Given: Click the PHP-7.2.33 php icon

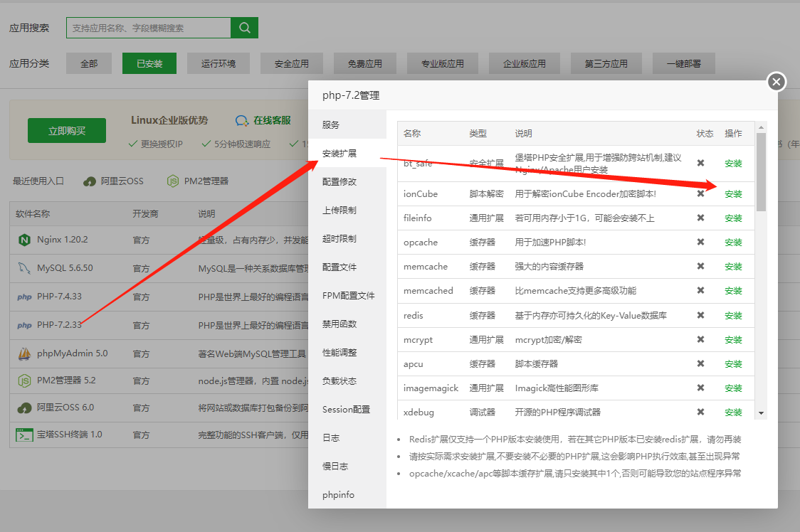Looking at the screenshot, I should pos(24,326).
